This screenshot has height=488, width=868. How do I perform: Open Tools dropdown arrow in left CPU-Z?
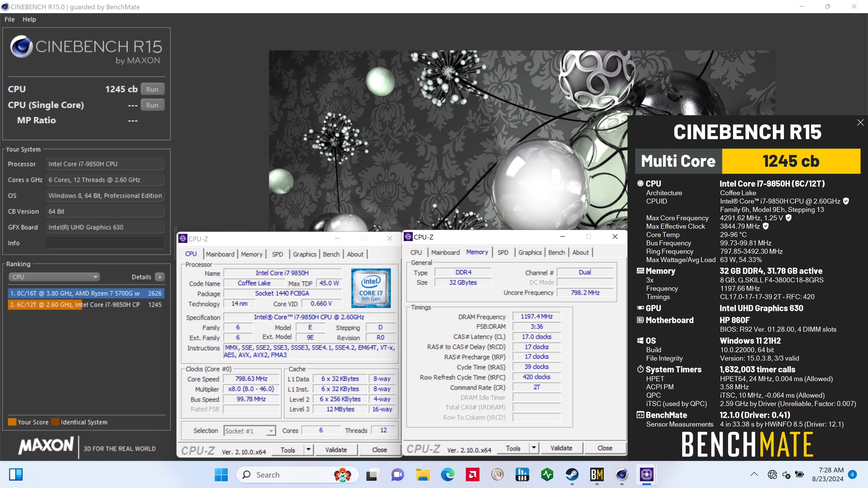308,450
